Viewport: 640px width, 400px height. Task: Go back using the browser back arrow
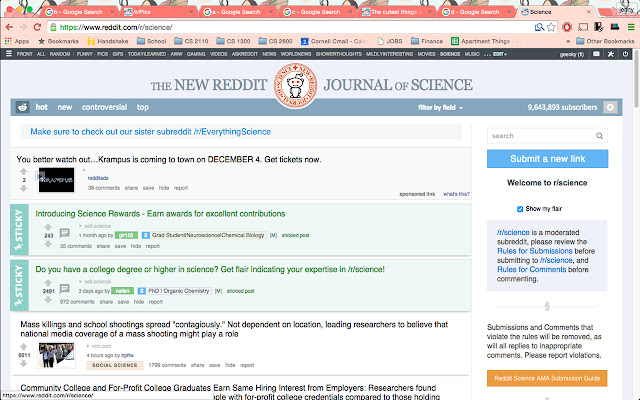coord(9,27)
